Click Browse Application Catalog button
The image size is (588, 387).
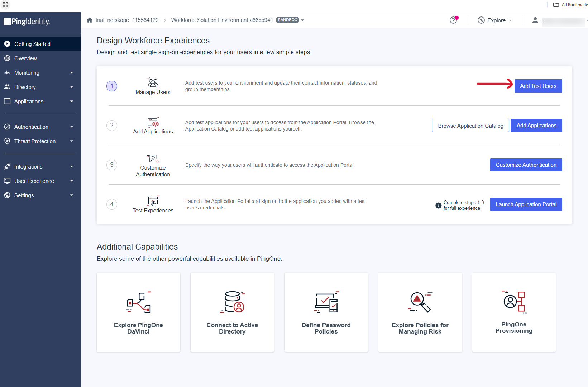pyautogui.click(x=470, y=126)
